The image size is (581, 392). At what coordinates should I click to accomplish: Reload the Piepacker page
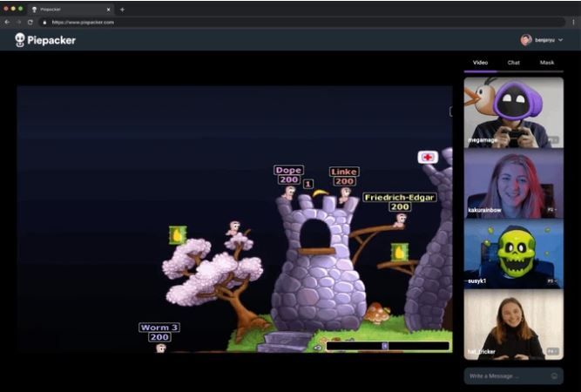(x=30, y=23)
